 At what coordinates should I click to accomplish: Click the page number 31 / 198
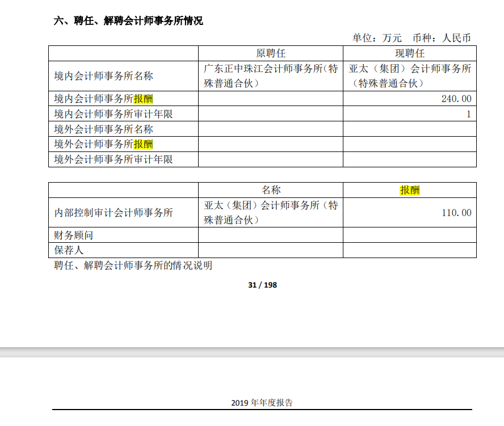262,285
